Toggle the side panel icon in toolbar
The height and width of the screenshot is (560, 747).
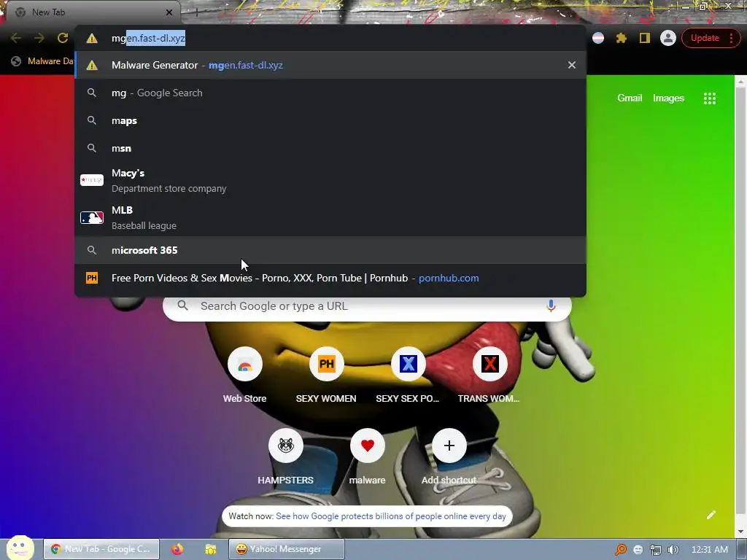tap(645, 38)
